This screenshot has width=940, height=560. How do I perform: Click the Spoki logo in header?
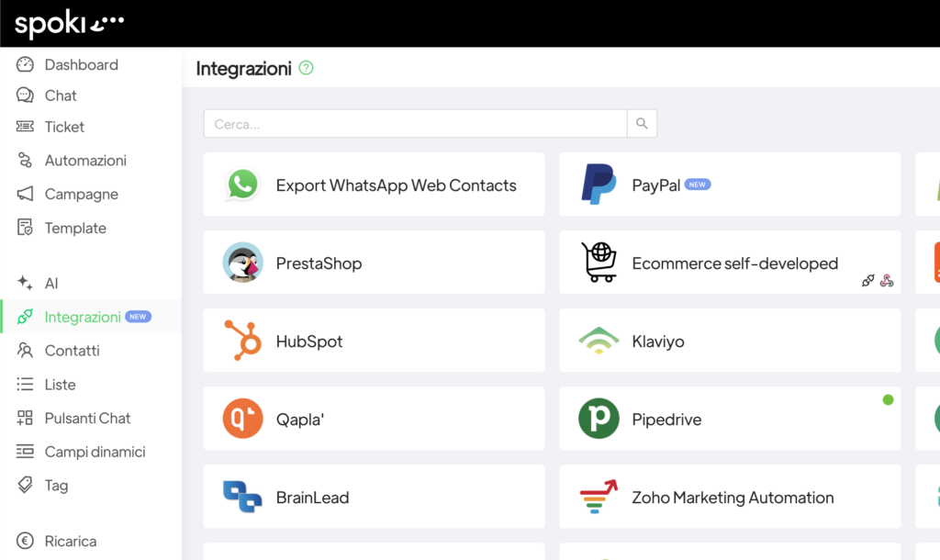tap(70, 23)
